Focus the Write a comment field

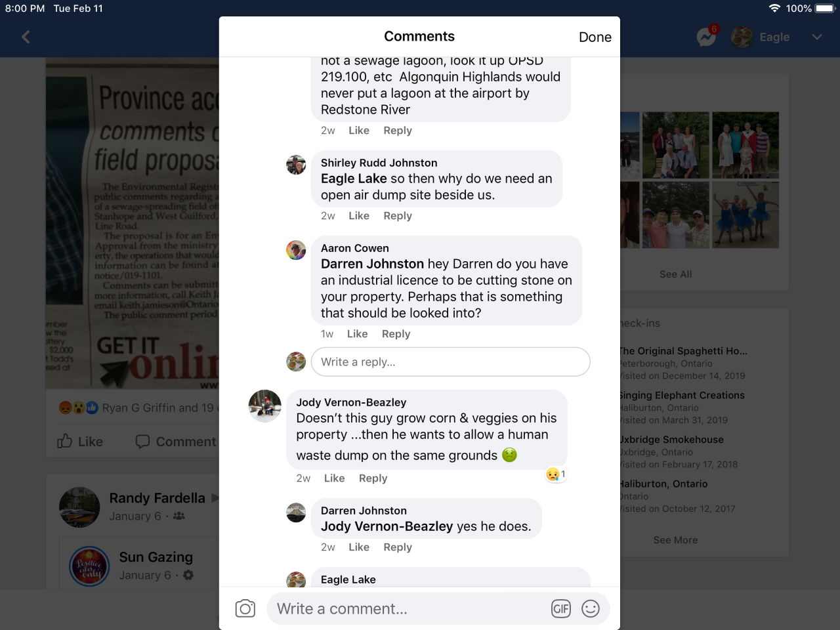pos(438,609)
